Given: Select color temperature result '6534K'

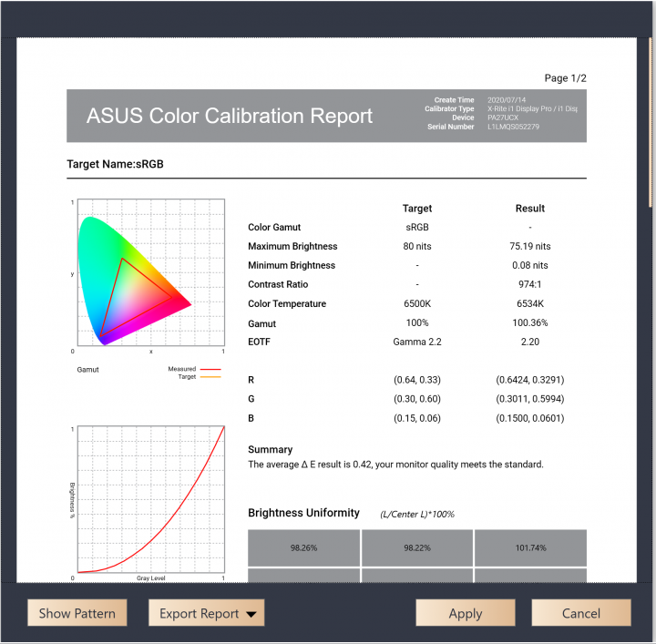Looking at the screenshot, I should point(530,303).
